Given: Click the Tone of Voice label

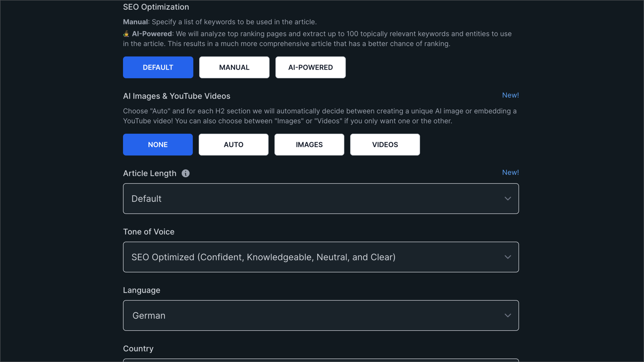Looking at the screenshot, I should pyautogui.click(x=149, y=232).
